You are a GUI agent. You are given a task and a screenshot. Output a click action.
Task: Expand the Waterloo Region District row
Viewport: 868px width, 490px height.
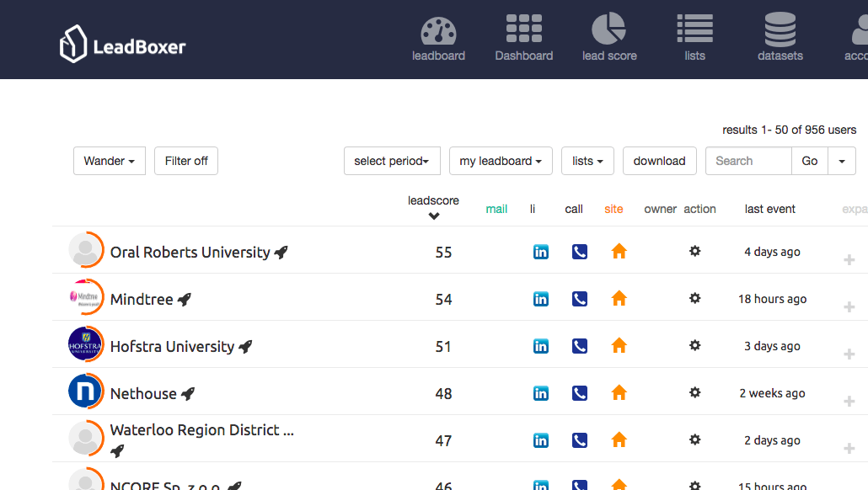[x=849, y=448]
